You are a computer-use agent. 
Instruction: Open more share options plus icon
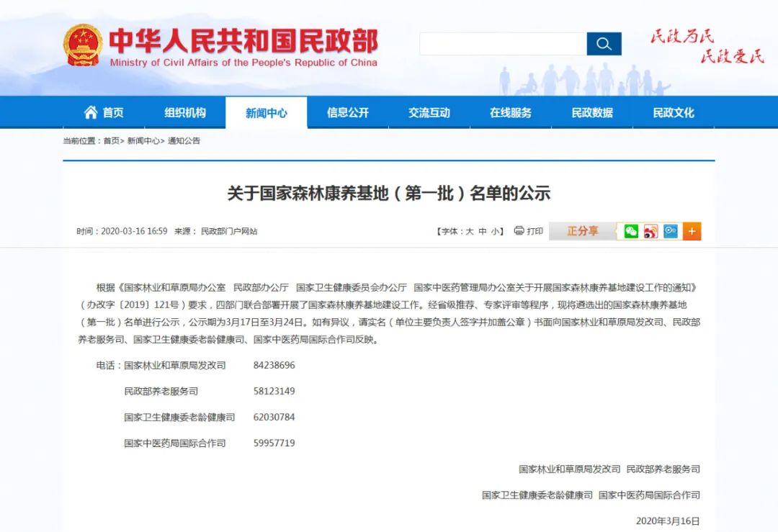pyautogui.click(x=692, y=231)
